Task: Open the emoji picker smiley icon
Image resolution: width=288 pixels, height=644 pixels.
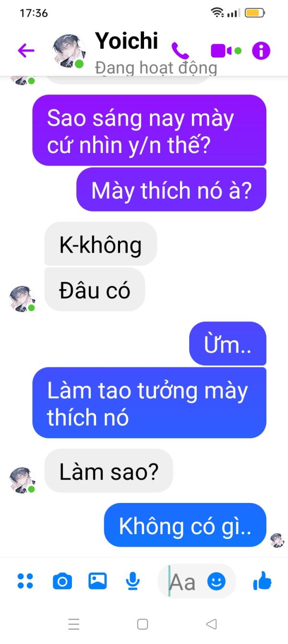Action: 216,581
